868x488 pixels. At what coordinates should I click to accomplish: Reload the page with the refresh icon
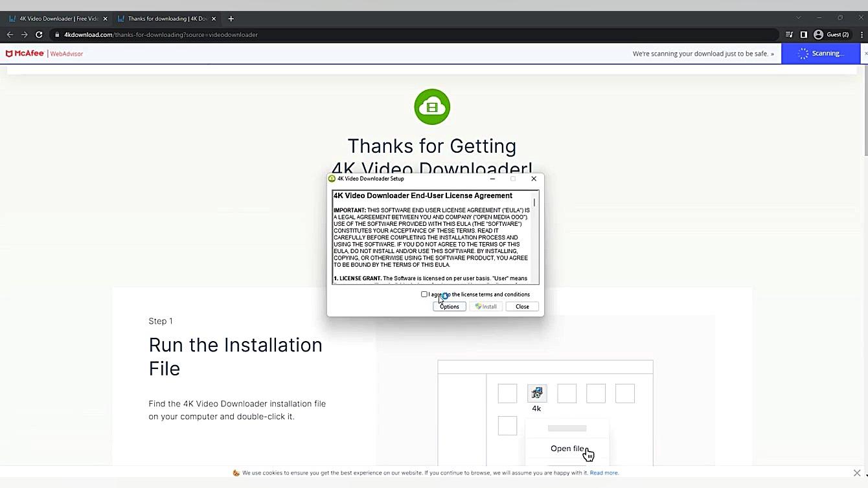39,35
